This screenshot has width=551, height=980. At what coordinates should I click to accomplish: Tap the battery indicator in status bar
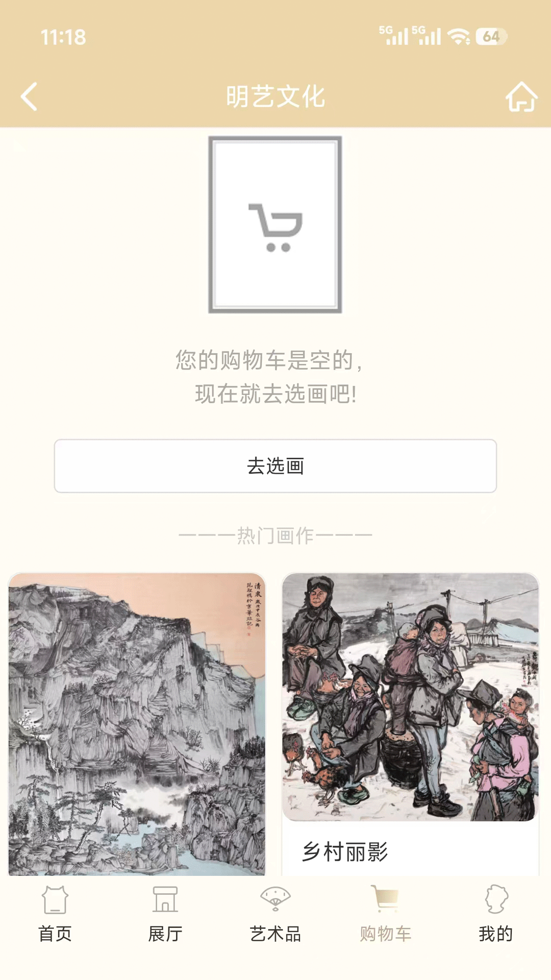pyautogui.click(x=491, y=37)
